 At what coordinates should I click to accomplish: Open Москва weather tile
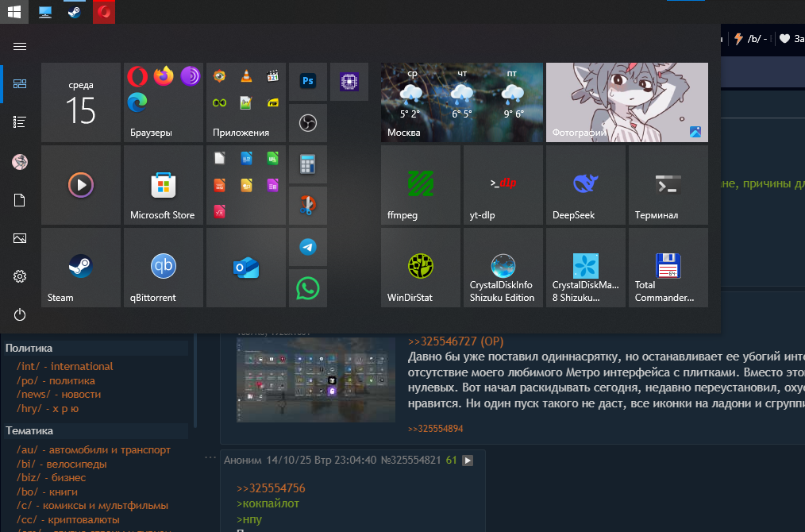pos(462,102)
